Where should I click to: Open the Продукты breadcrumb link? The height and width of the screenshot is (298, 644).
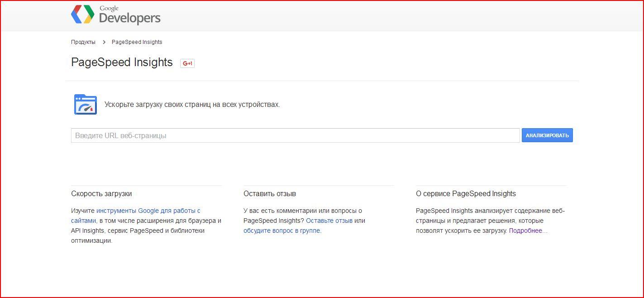(83, 42)
